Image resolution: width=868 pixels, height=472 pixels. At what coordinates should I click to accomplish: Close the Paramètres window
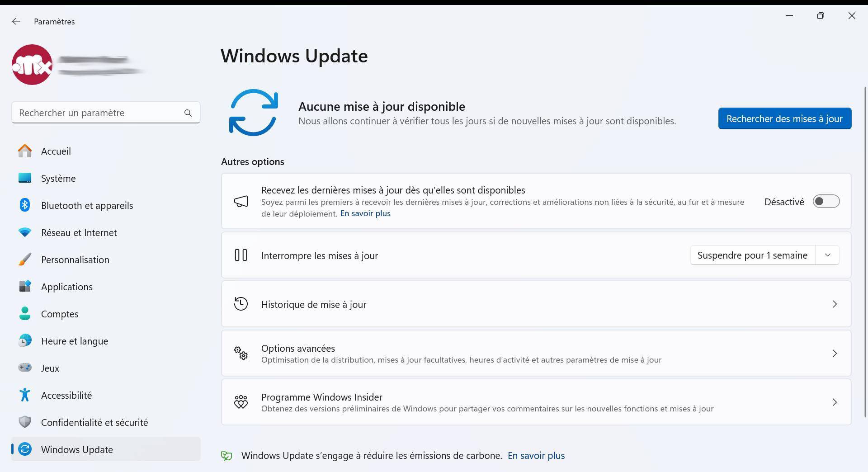pyautogui.click(x=852, y=16)
